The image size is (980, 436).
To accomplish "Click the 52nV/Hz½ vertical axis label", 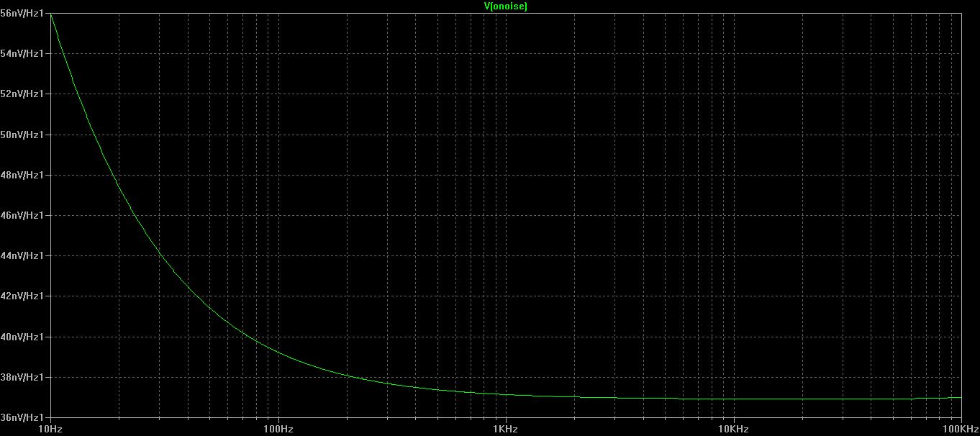I will [22, 94].
